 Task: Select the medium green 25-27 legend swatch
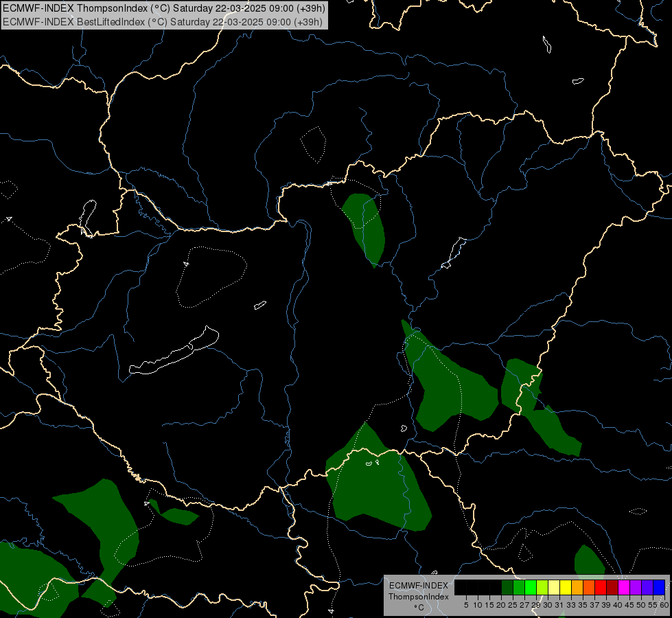pyautogui.click(x=519, y=587)
